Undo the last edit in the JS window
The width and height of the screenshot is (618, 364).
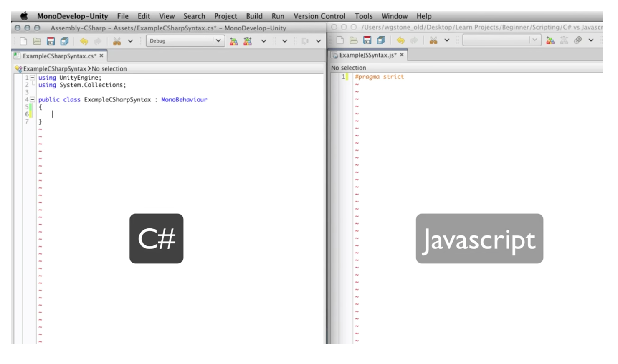[x=400, y=40]
